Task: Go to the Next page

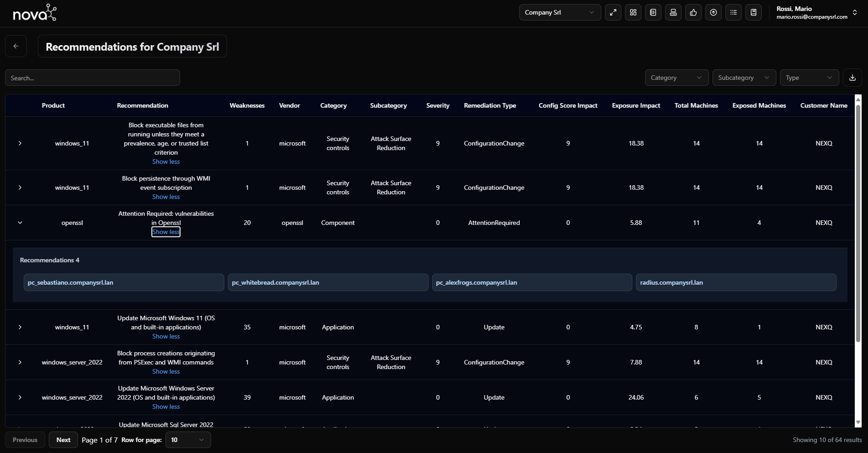Action: tap(63, 440)
